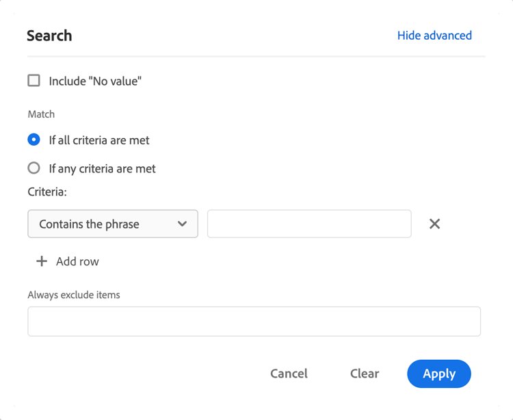
Task: Click the Hide advanced link
Action: 434,36
